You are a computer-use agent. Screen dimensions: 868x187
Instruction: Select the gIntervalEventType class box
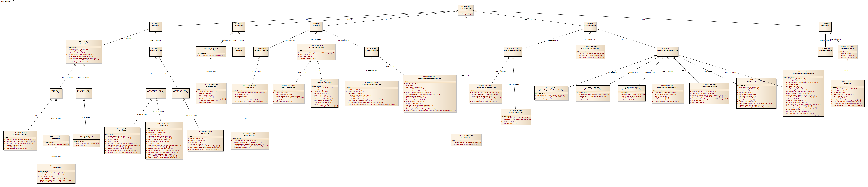[x=847, y=52]
